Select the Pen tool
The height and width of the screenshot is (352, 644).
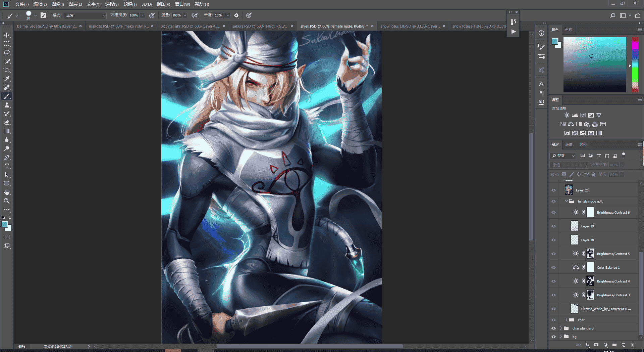click(x=7, y=157)
